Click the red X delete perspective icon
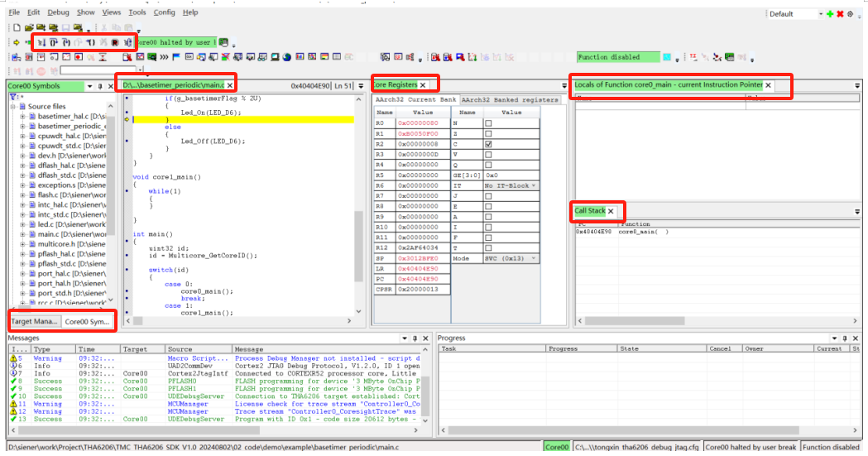This screenshot has width=868, height=456. click(x=840, y=14)
